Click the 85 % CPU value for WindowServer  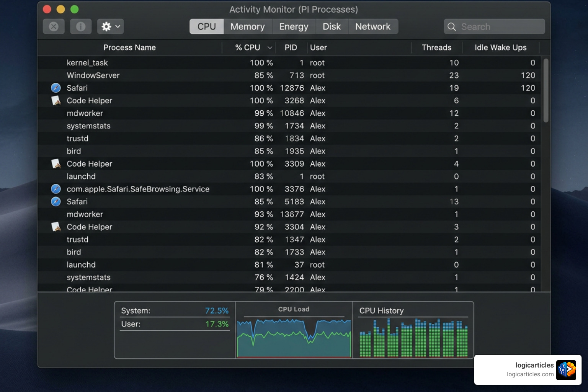(264, 75)
